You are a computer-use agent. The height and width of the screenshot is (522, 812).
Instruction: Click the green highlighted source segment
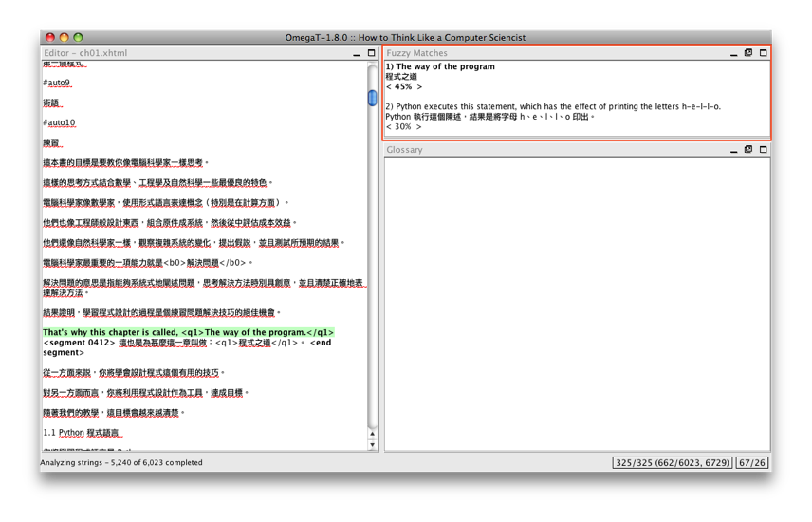pyautogui.click(x=188, y=333)
